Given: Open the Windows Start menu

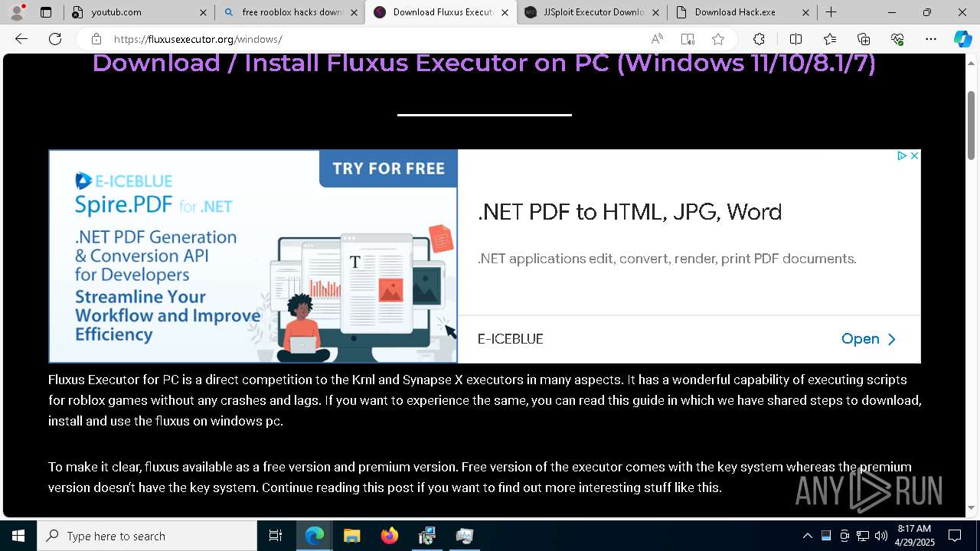Looking at the screenshot, I should tap(18, 536).
